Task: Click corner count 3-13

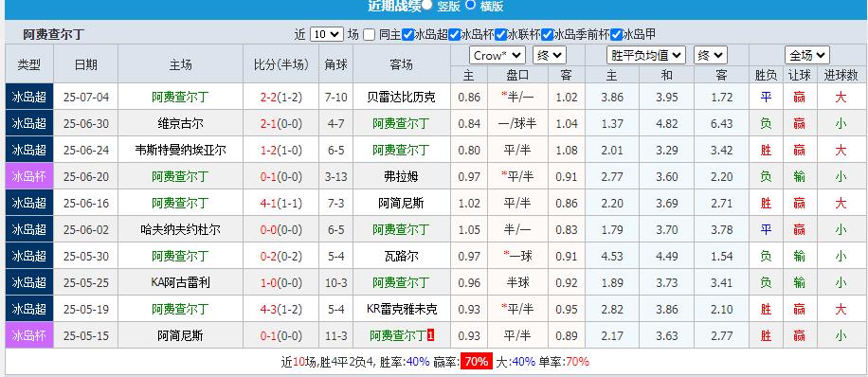Action: [336, 176]
